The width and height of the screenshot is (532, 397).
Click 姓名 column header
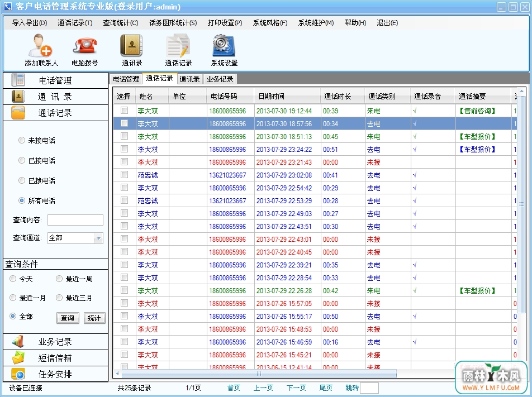(x=152, y=96)
